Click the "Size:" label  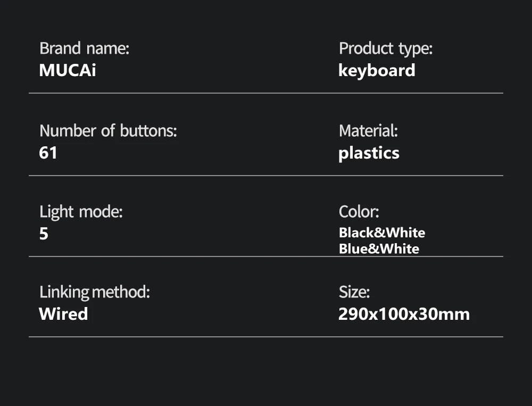coord(354,292)
